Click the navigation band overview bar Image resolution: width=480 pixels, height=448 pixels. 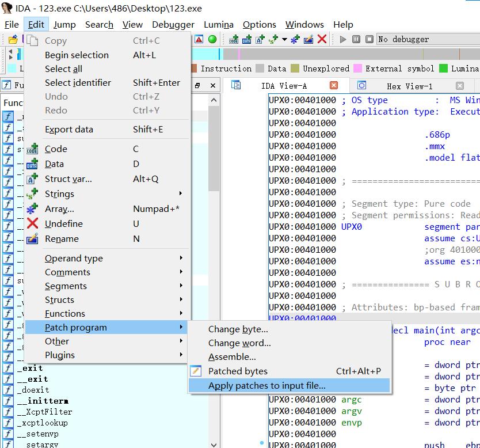[x=345, y=55]
